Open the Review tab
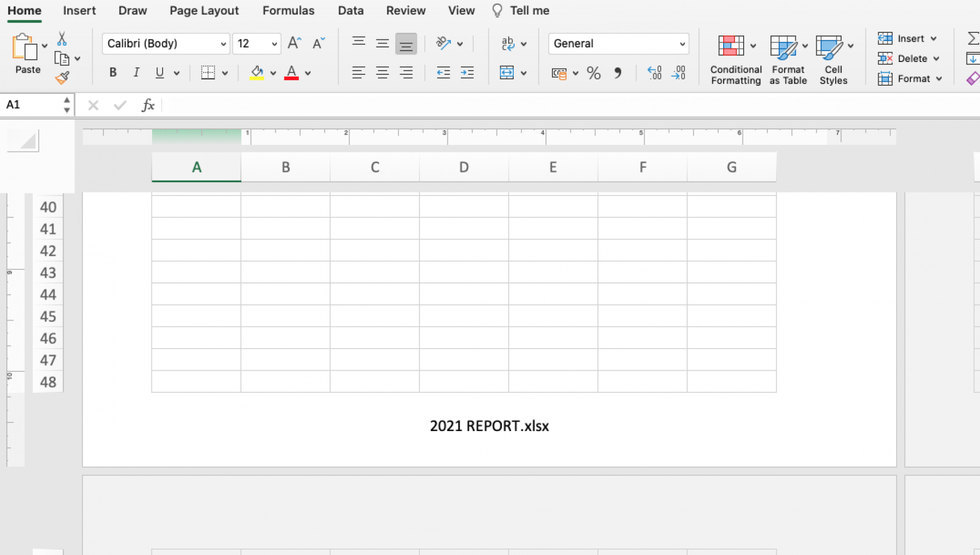This screenshot has width=980, height=555. click(405, 10)
